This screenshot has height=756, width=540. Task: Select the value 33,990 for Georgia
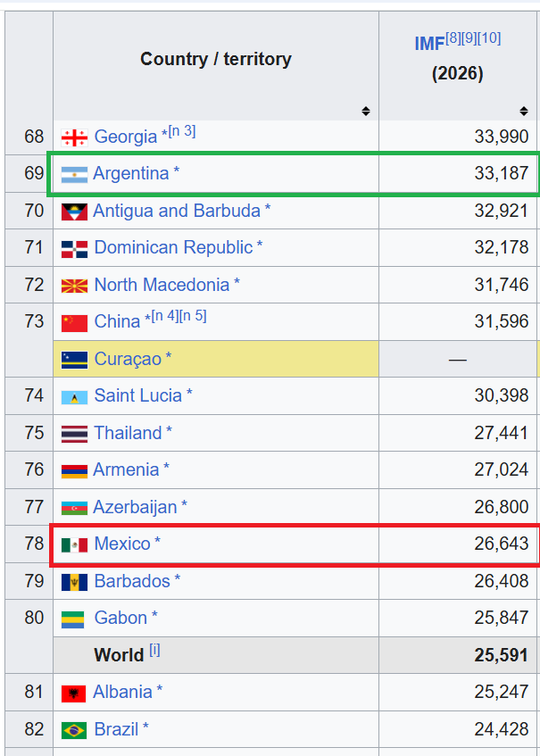pos(502,137)
